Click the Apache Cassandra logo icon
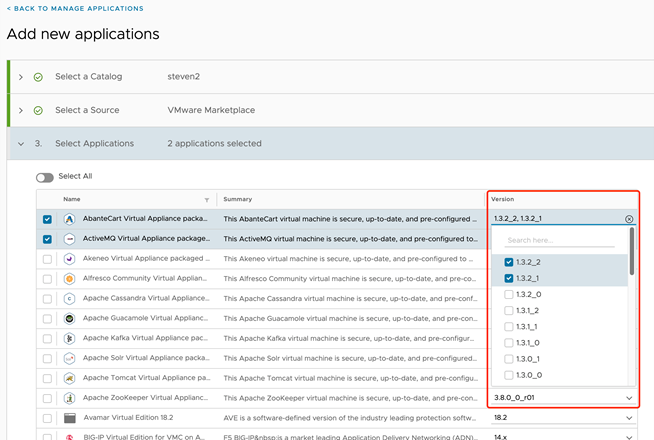 click(70, 298)
